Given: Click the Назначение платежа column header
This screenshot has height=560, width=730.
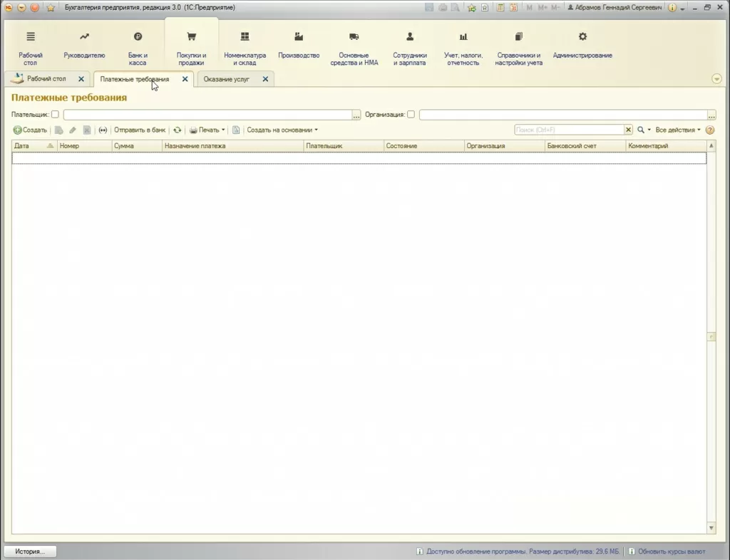Looking at the screenshot, I should 233,146.
